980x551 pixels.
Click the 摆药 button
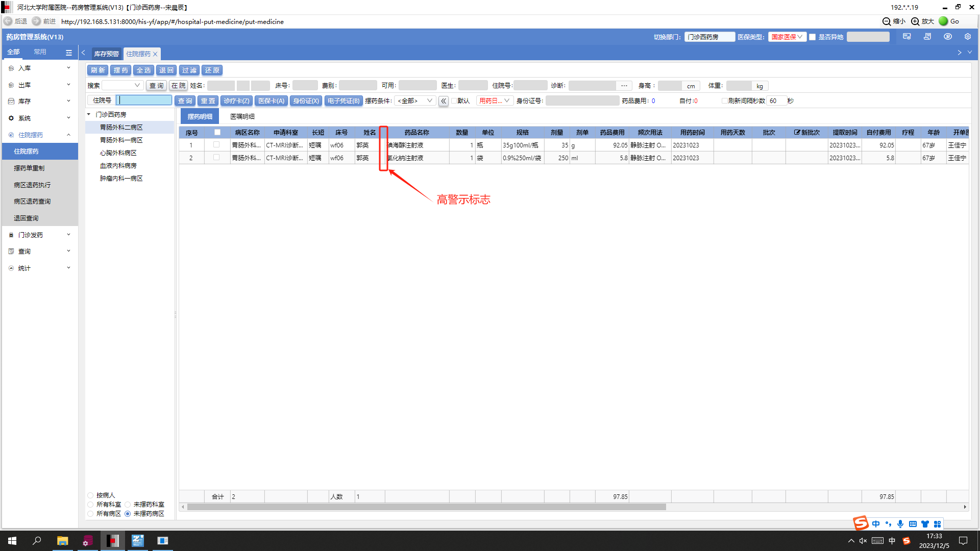pyautogui.click(x=120, y=70)
